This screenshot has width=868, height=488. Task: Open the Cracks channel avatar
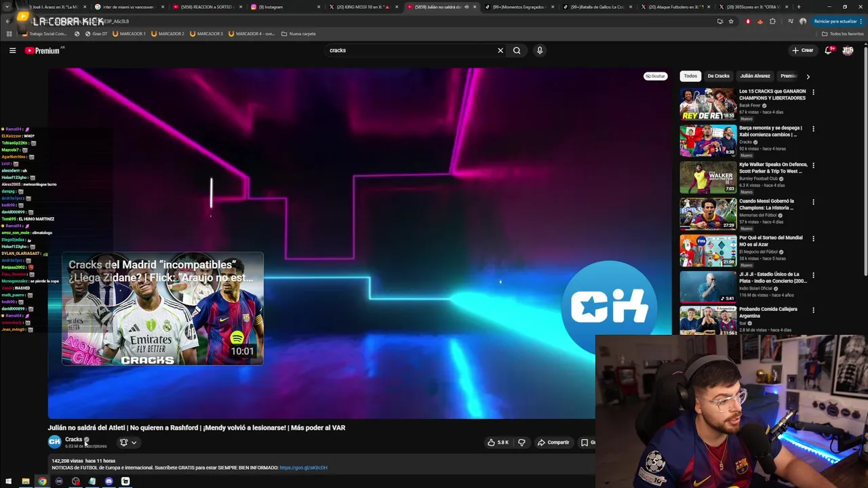(54, 442)
